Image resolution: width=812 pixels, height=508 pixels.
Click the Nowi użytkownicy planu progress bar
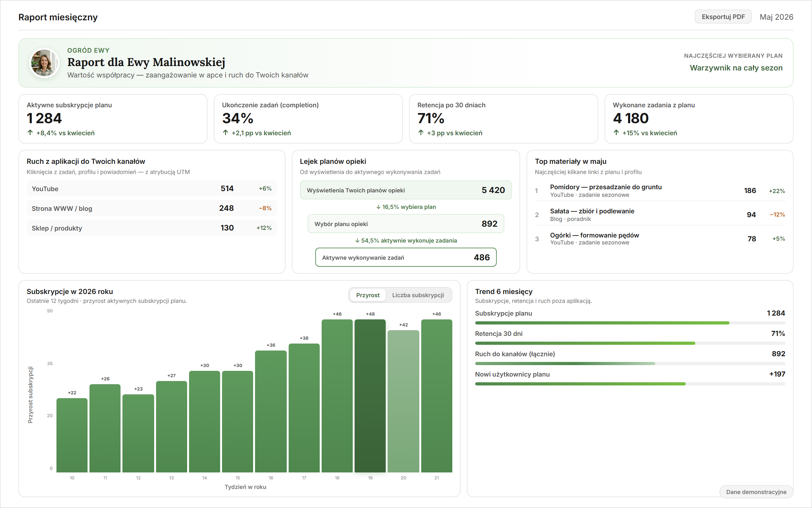[630, 384]
